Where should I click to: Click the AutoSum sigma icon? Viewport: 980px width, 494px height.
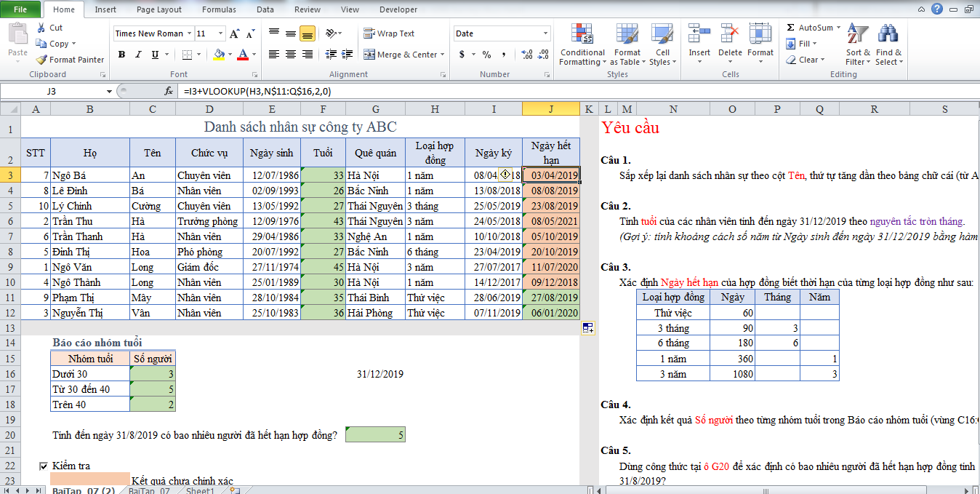pyautogui.click(x=791, y=28)
